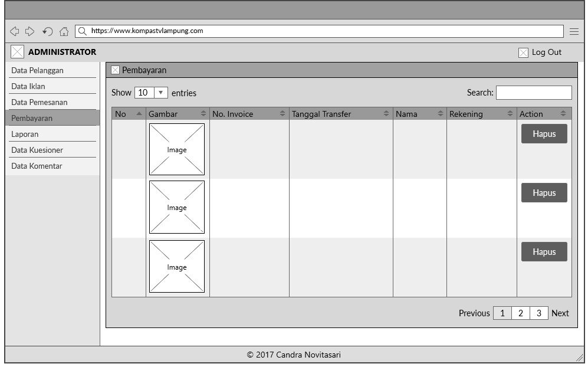Go to page 2 of the table
This screenshot has height=367, width=588.
[x=520, y=313]
